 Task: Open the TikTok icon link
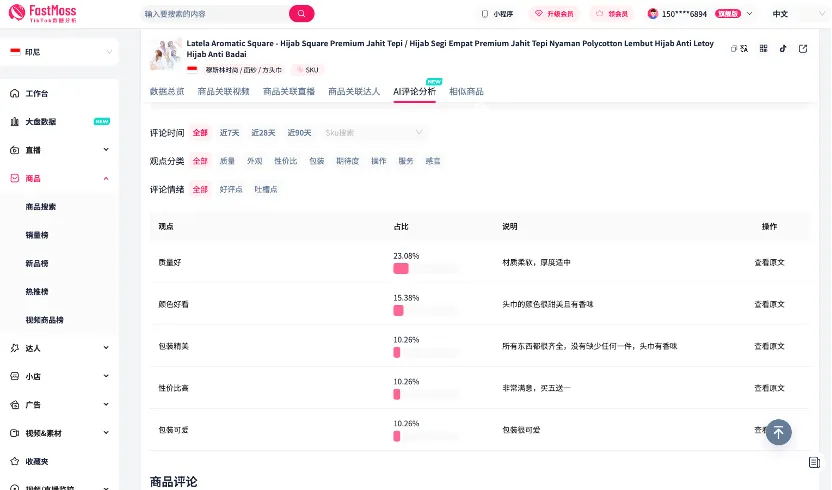coord(783,49)
